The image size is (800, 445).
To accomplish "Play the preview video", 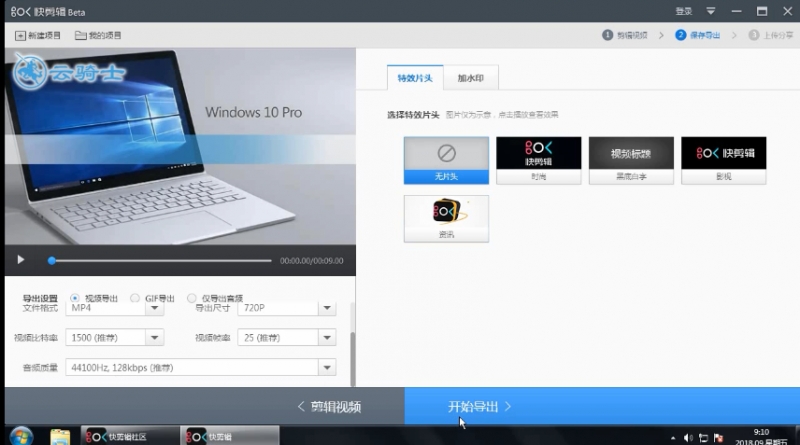I will click(x=20, y=260).
